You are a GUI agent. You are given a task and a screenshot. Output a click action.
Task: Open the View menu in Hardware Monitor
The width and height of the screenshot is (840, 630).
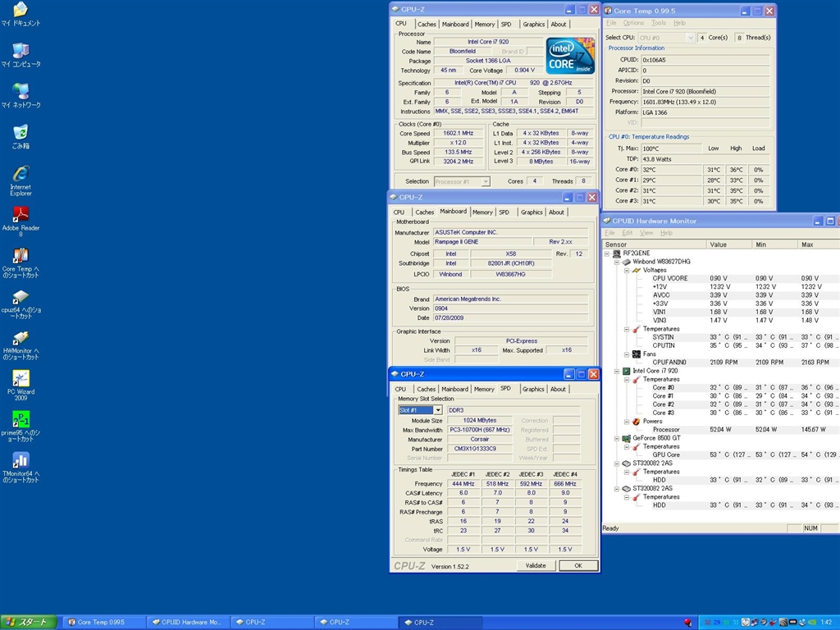click(x=646, y=233)
